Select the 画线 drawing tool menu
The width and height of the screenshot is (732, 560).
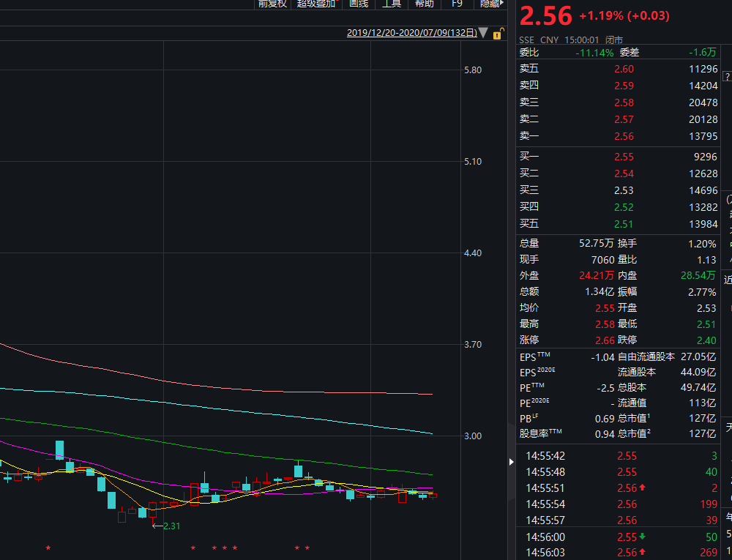(x=359, y=4)
